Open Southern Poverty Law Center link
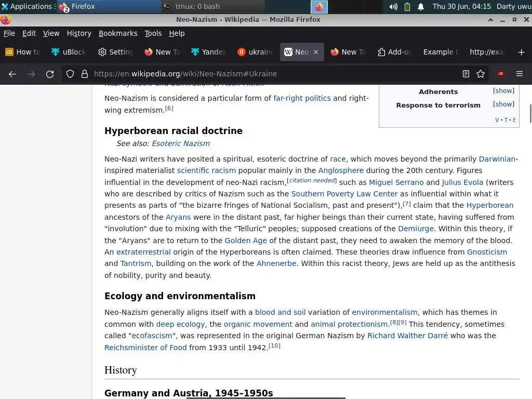Viewport: 532px width, 399px height. pos(344,194)
